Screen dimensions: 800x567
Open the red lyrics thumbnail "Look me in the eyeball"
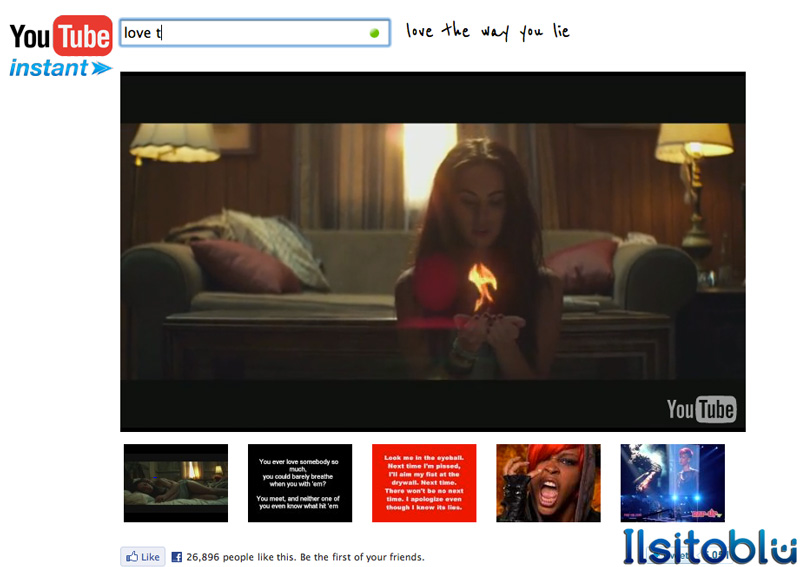[424, 483]
